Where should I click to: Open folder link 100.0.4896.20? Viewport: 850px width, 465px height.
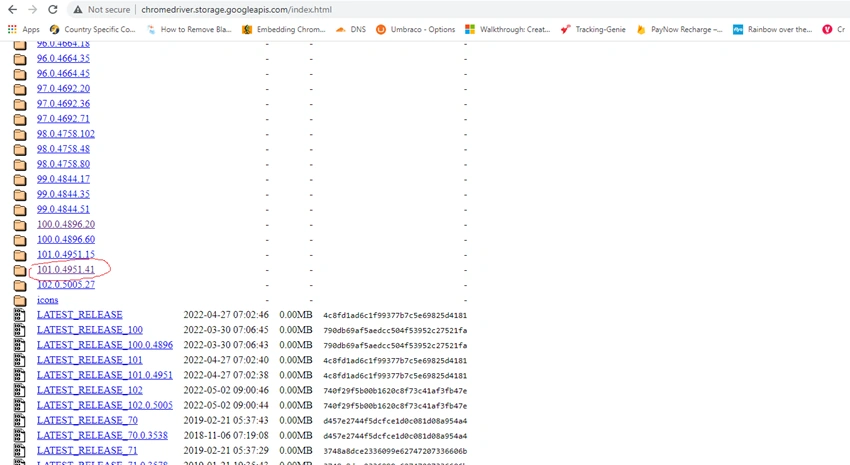66,224
